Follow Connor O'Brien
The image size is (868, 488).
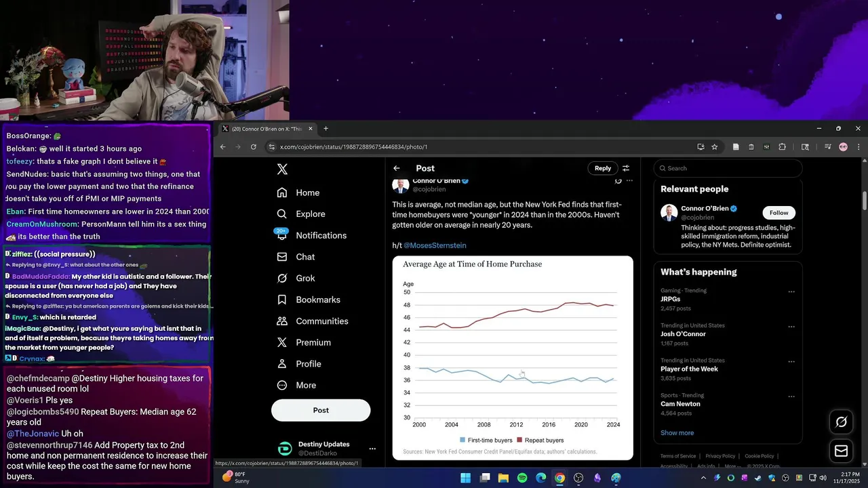778,213
